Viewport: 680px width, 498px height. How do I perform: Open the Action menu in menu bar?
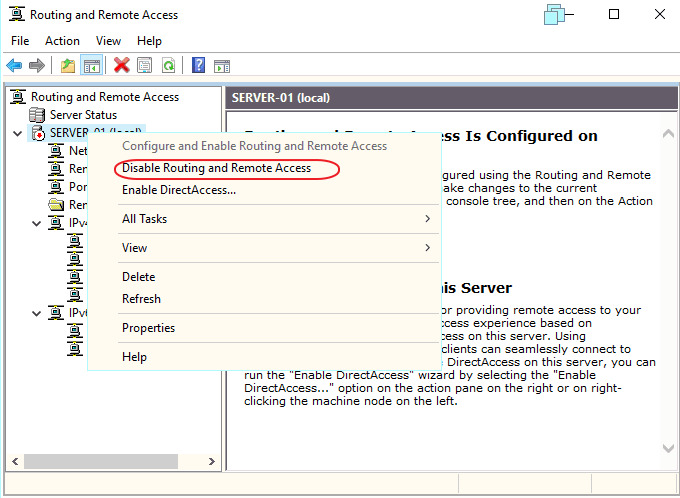[x=62, y=41]
